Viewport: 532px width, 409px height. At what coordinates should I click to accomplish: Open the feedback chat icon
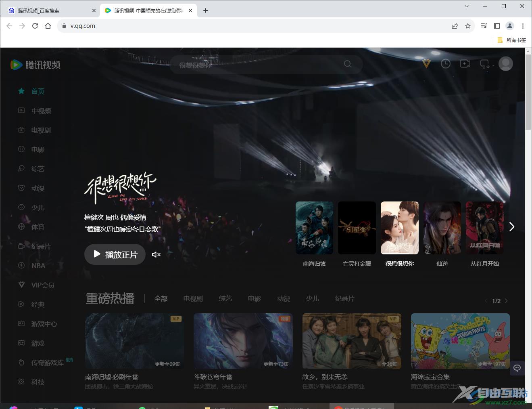point(517,368)
